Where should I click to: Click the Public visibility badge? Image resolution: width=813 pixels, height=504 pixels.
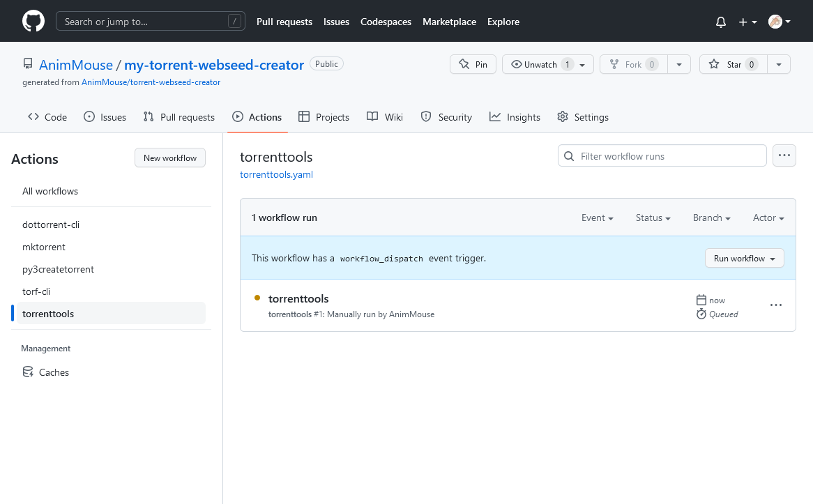coord(326,63)
